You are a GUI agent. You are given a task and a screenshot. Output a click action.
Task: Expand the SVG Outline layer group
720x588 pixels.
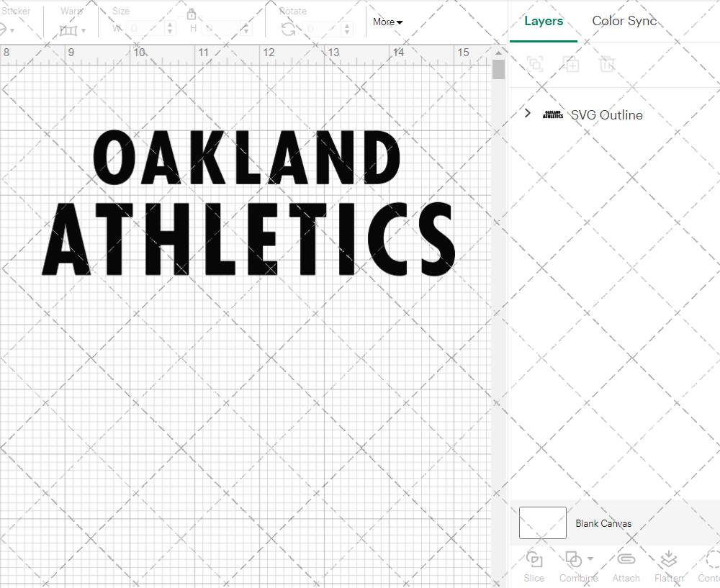coord(528,114)
